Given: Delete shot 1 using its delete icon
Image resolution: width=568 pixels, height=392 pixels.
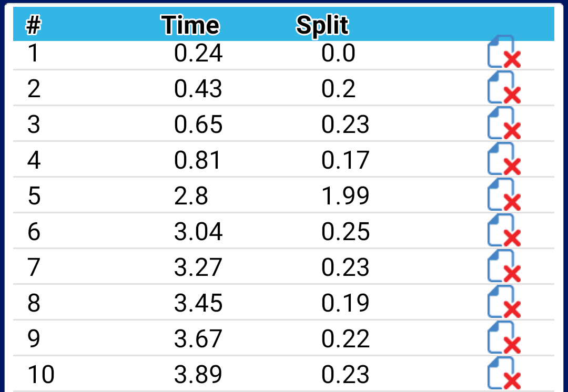Looking at the screenshot, I should (504, 52).
